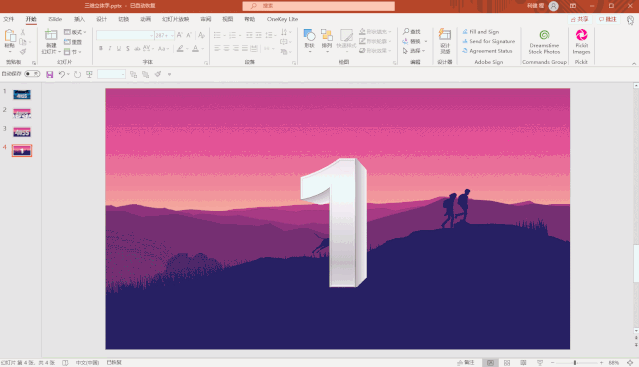639x367 pixels.
Task: Open the iSlide tab
Action: [x=55, y=19]
